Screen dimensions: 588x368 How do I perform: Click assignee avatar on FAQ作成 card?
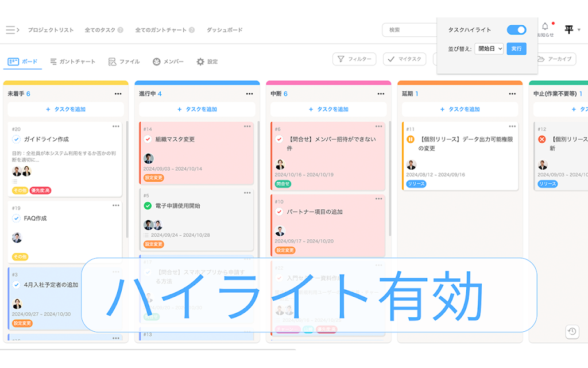(x=17, y=237)
